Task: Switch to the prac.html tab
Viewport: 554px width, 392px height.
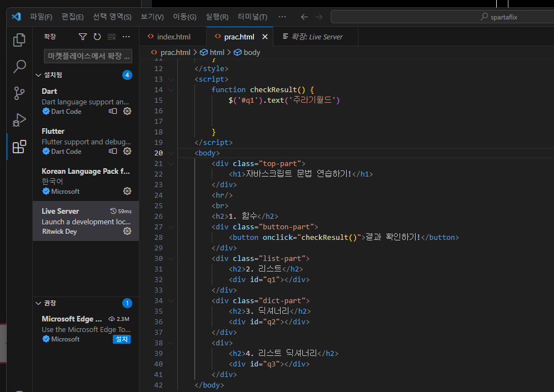Action: coord(239,37)
